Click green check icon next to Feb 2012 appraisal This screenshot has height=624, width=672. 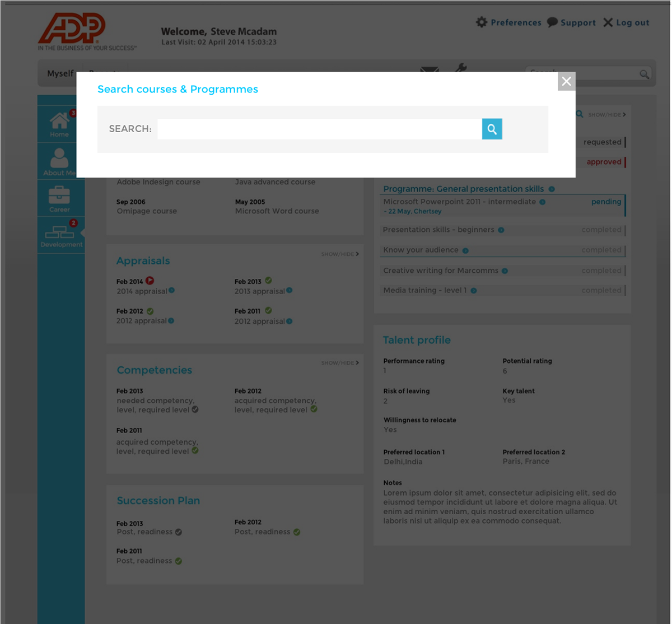point(150,311)
